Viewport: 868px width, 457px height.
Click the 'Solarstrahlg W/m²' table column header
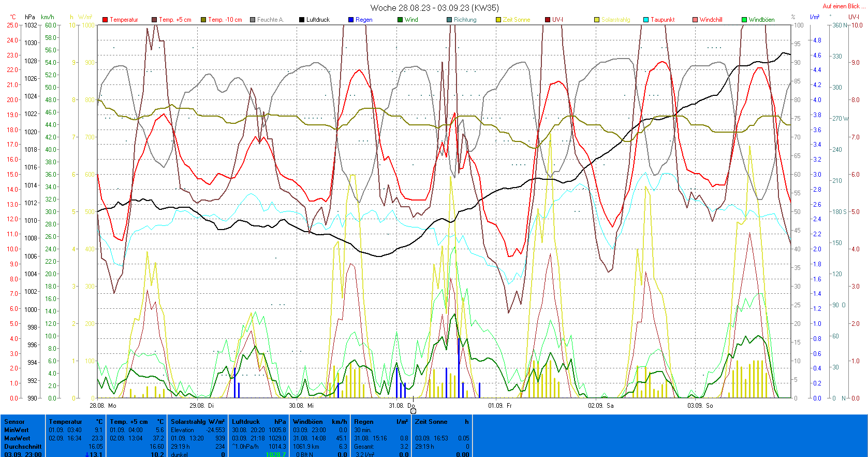coord(198,422)
